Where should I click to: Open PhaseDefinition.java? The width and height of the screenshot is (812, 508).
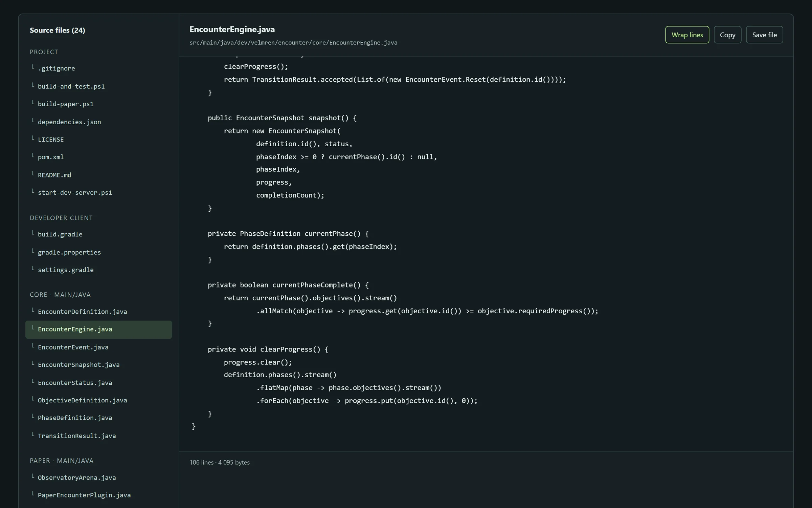coord(98,418)
